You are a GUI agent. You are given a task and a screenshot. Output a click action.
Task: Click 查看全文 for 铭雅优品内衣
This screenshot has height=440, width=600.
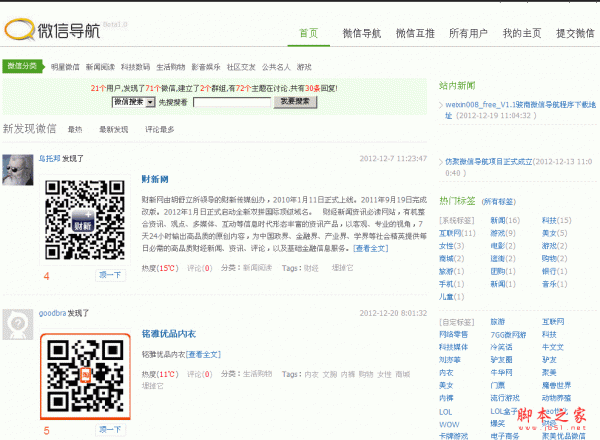point(203,355)
